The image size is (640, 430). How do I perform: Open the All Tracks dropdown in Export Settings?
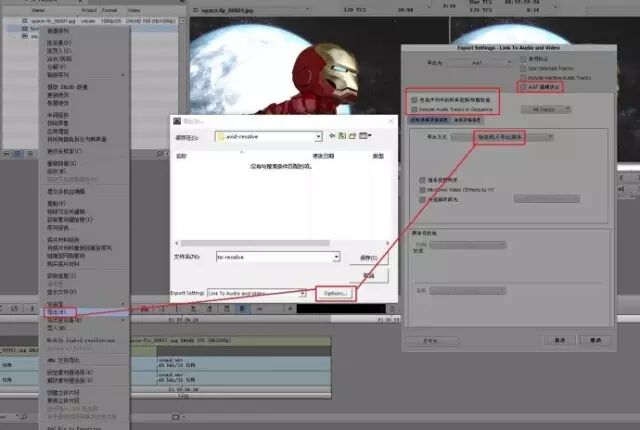tap(546, 109)
